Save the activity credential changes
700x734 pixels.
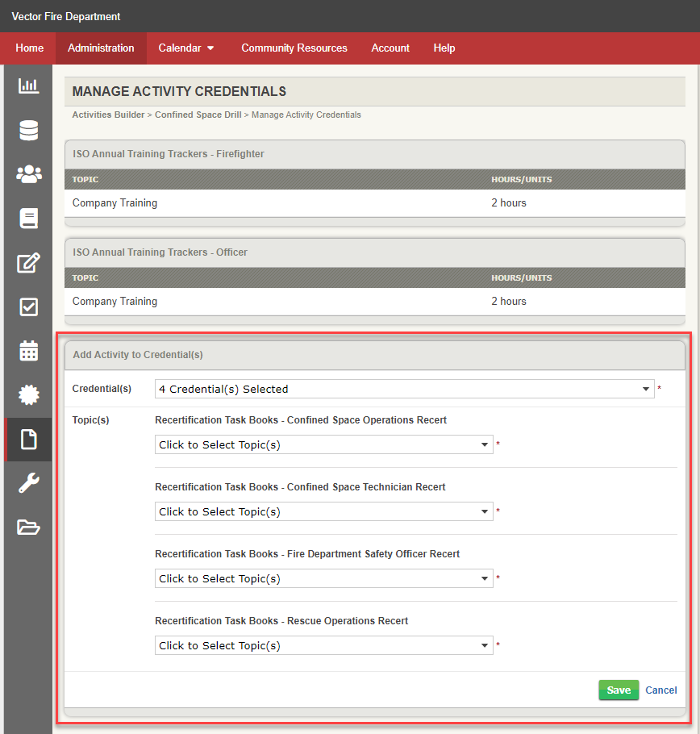point(618,690)
